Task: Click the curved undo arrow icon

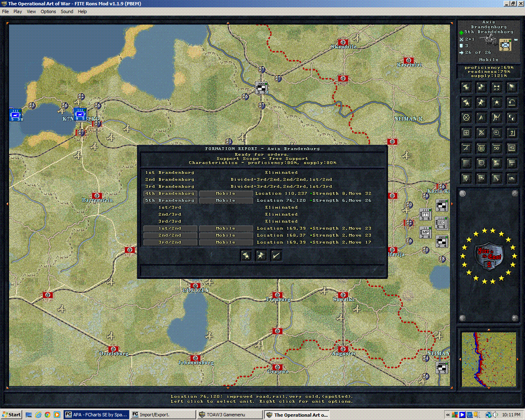Action: click(x=511, y=103)
